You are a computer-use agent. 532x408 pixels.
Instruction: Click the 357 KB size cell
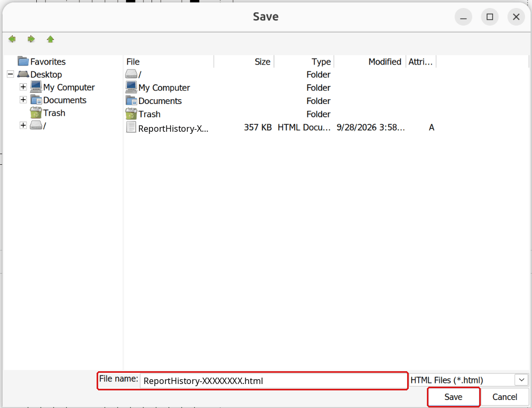point(258,127)
